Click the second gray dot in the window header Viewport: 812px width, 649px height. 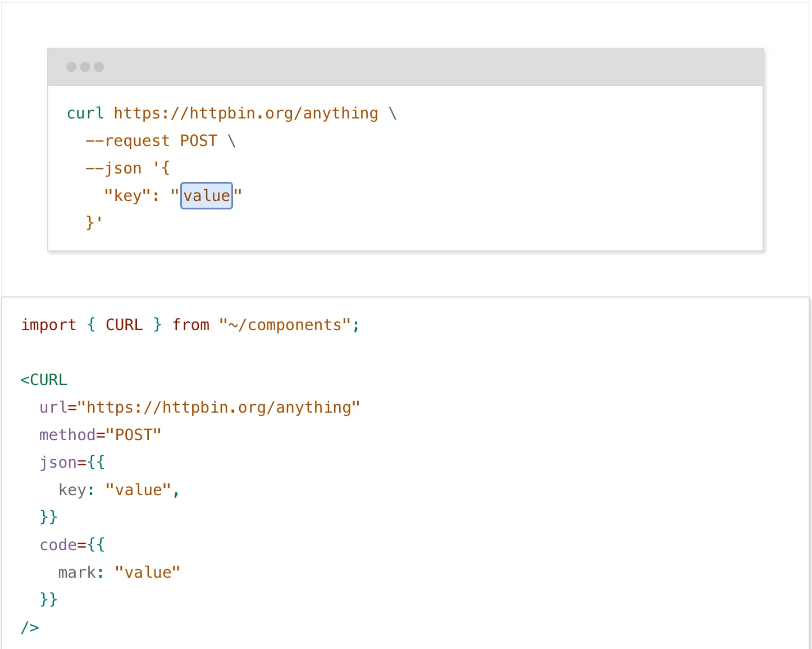[x=85, y=67]
